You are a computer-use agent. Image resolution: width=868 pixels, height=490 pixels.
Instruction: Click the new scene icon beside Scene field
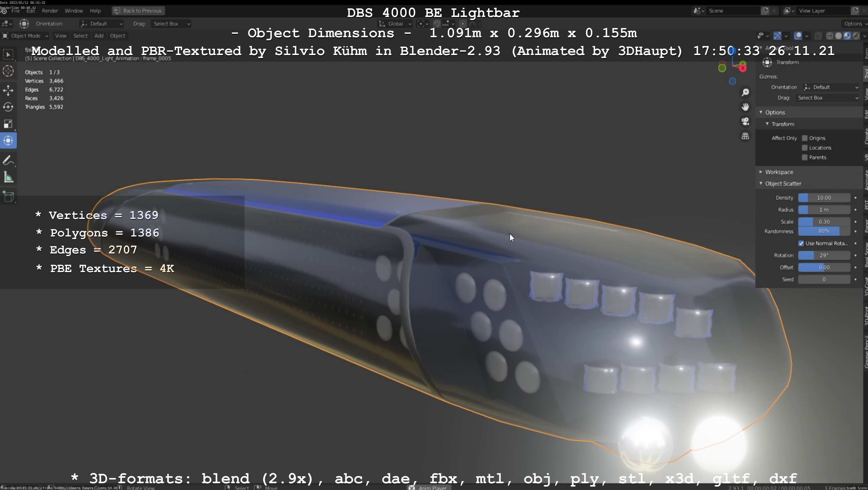[x=765, y=11]
